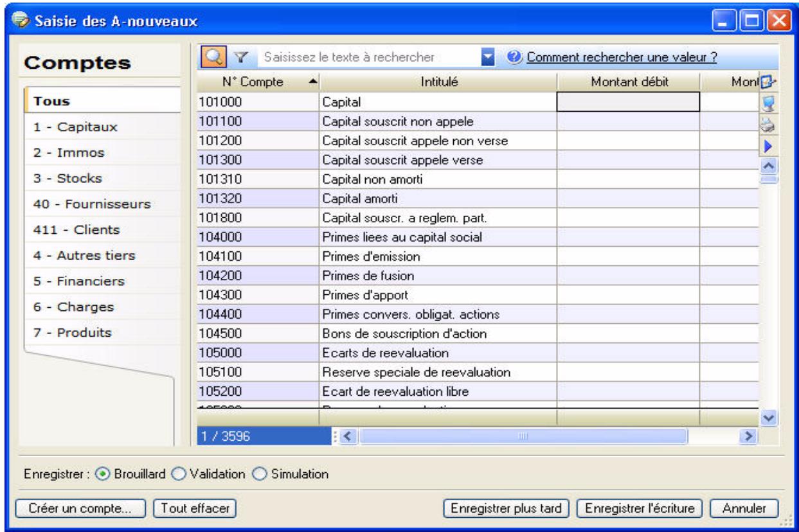Select account number 101100
This screenshot has width=799, height=532.
(x=258, y=120)
